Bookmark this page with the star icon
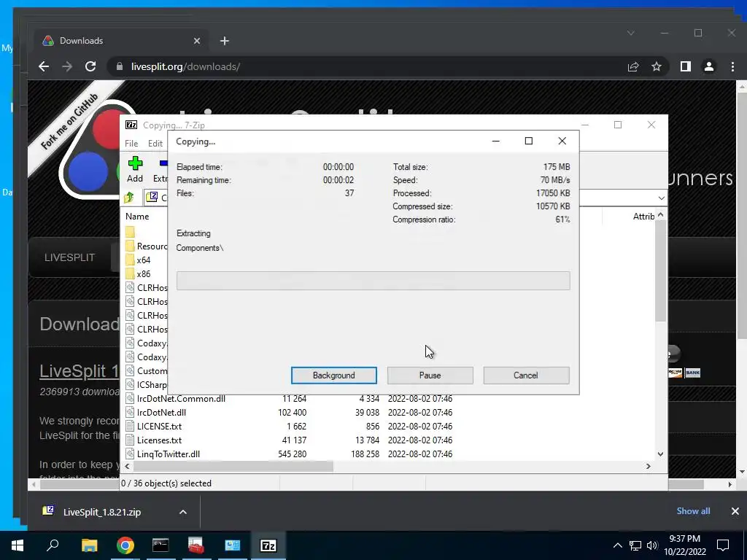 [x=657, y=66]
